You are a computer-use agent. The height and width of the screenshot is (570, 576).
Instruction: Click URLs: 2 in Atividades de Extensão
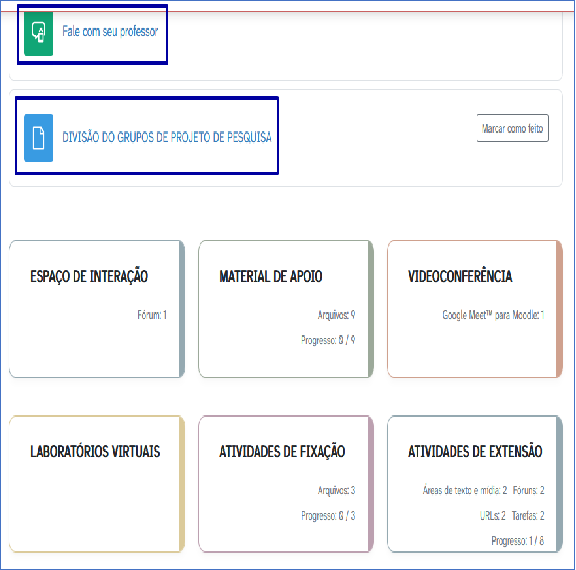(x=493, y=516)
